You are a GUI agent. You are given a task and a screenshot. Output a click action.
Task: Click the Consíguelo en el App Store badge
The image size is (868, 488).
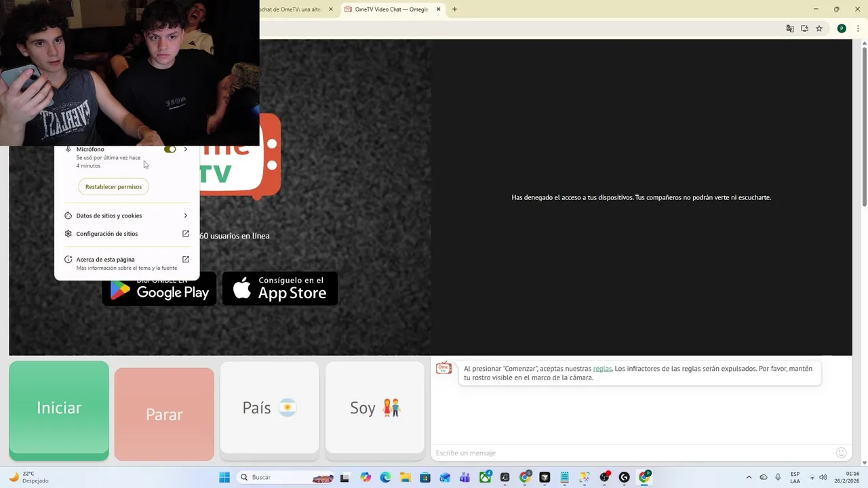pyautogui.click(x=280, y=289)
